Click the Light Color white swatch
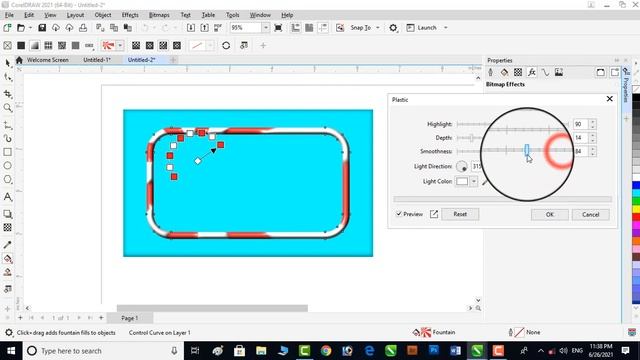 coord(462,181)
